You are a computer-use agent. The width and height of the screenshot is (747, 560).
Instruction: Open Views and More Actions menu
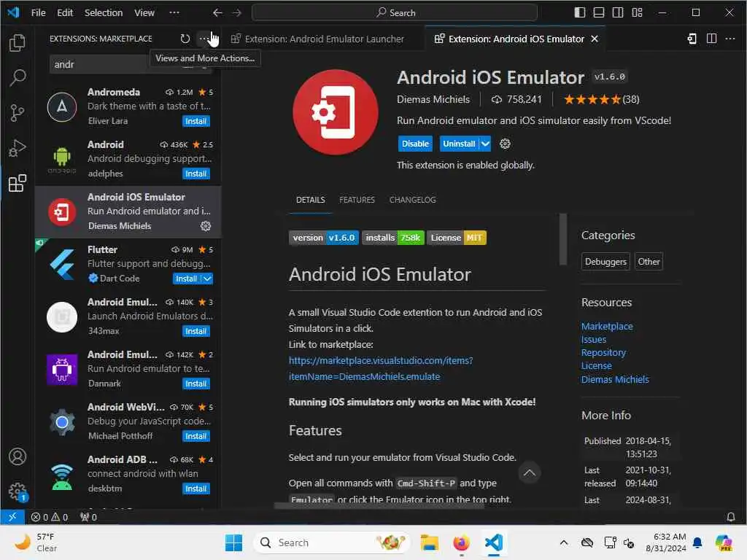[204, 39]
